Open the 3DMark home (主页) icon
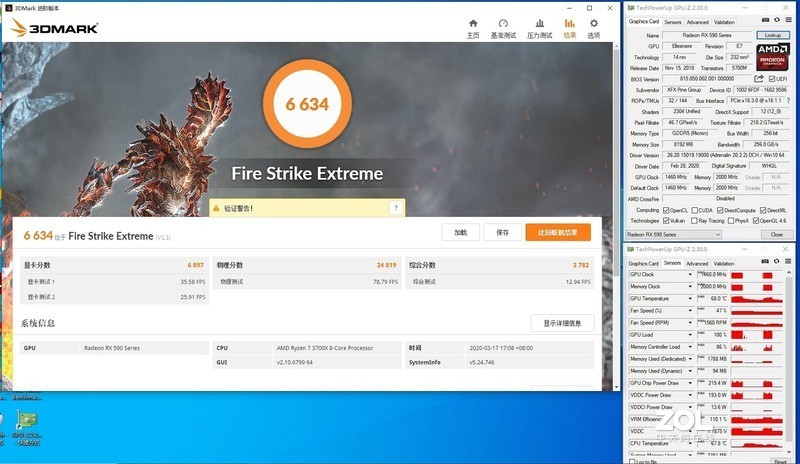Viewport: 800px width, 464px height. 473,23
